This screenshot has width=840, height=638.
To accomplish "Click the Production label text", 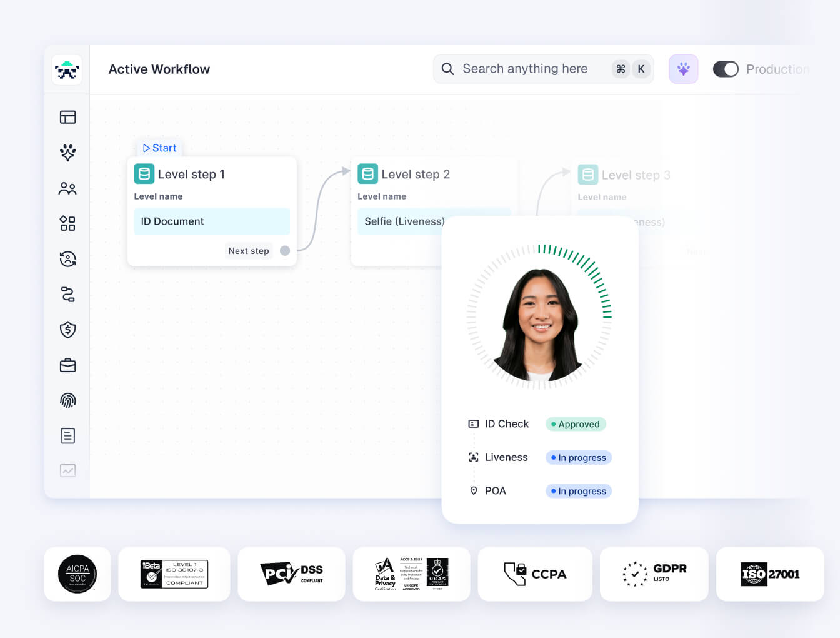I will tap(778, 69).
